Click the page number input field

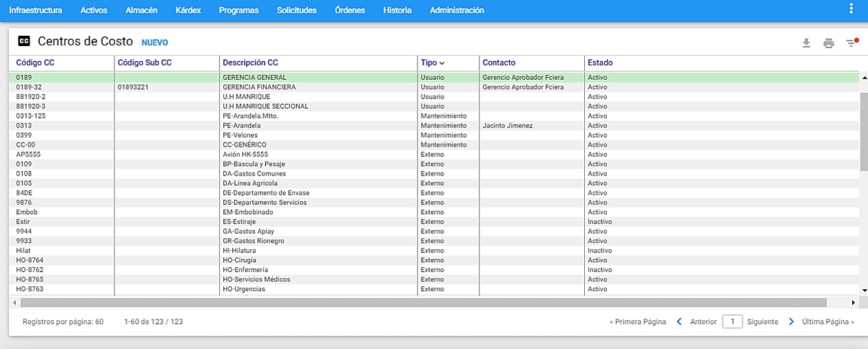pos(732,321)
